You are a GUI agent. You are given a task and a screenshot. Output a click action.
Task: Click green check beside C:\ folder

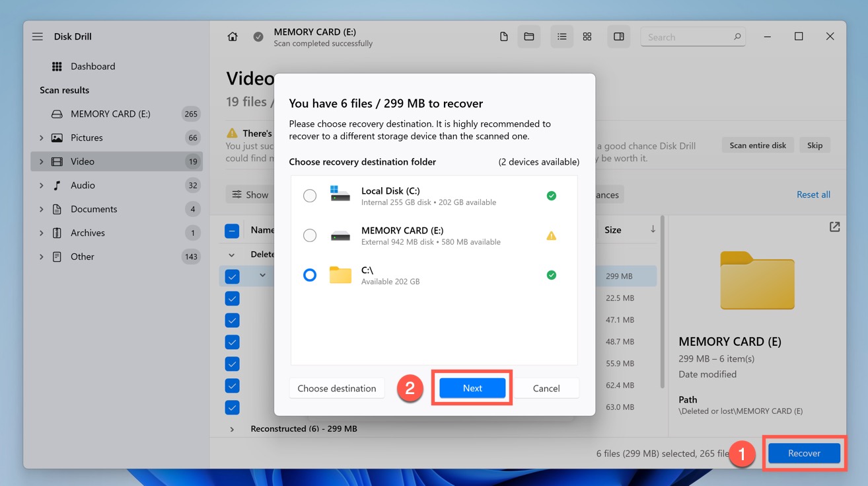coord(552,275)
